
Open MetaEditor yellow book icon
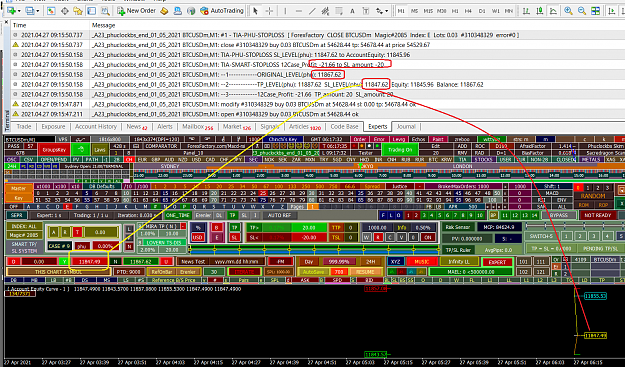[x=164, y=11]
